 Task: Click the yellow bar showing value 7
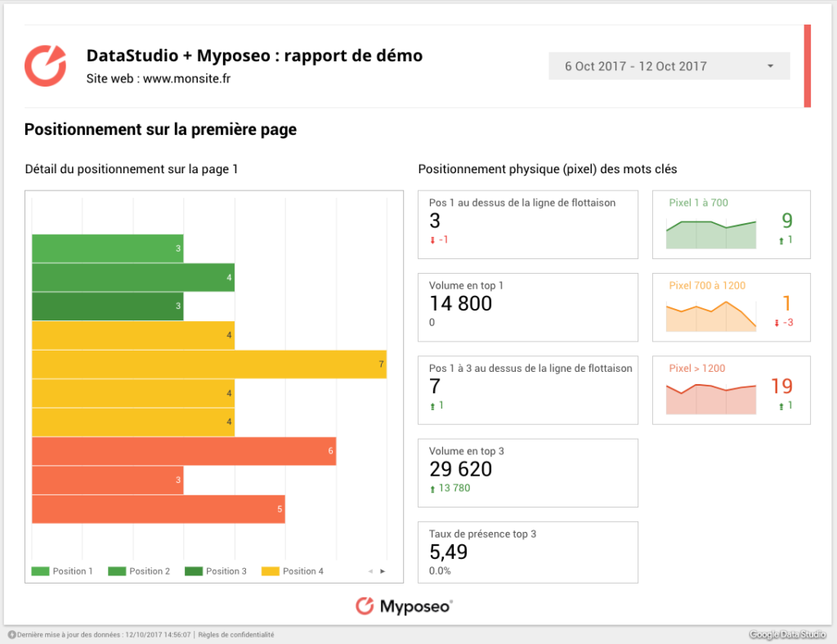(208, 364)
